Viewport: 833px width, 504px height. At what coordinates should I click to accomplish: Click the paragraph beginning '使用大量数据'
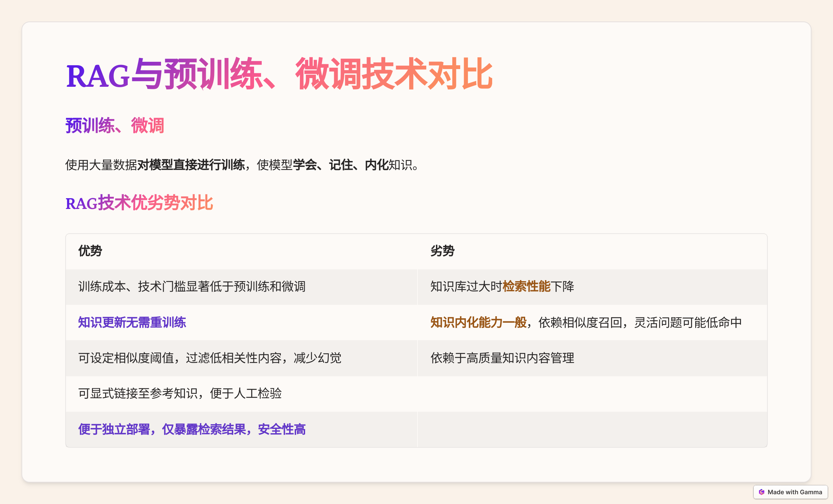coord(241,166)
